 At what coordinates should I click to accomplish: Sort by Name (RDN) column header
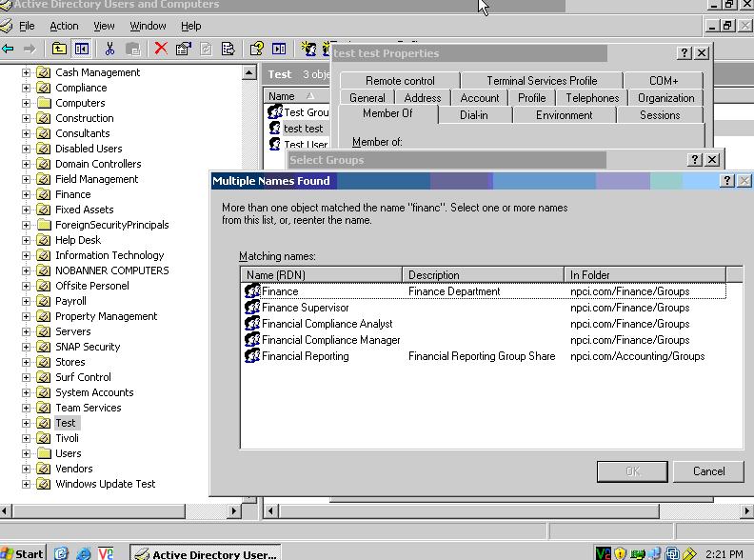click(x=321, y=274)
